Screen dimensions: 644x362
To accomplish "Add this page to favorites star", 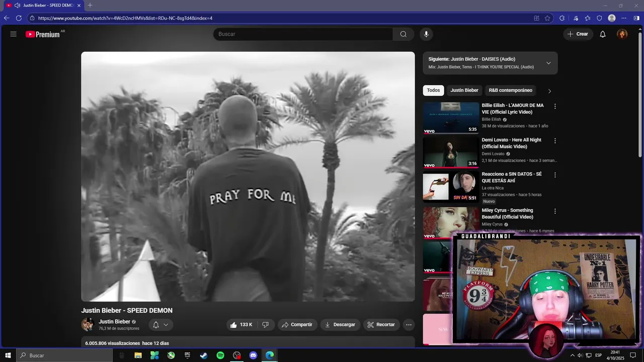I will [547, 18].
